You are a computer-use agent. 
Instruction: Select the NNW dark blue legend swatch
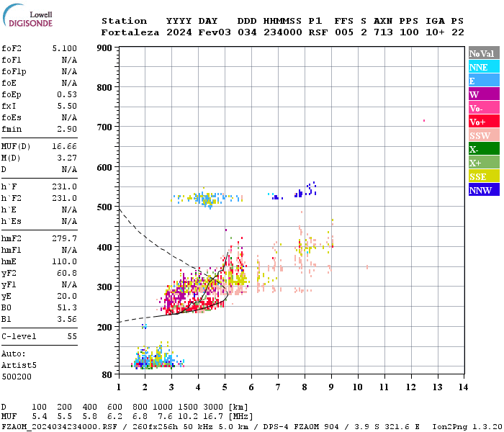[484, 189]
